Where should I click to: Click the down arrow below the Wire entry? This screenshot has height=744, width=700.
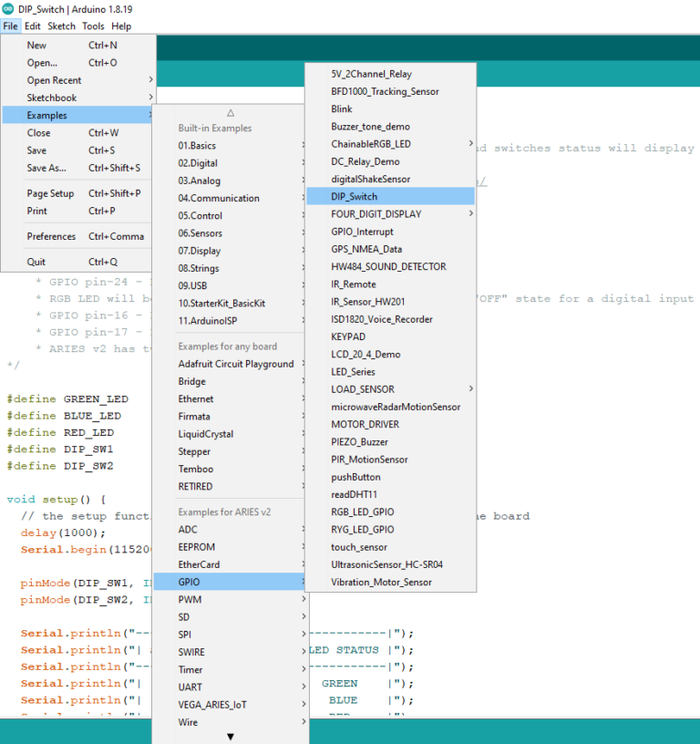coord(231,736)
